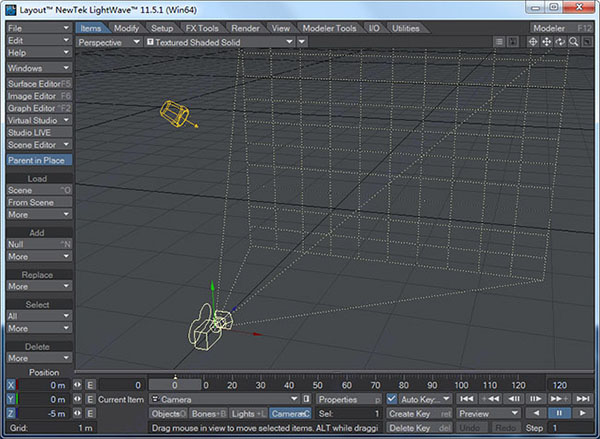
Task: Toggle Z axis channel button
Action: coord(11,413)
